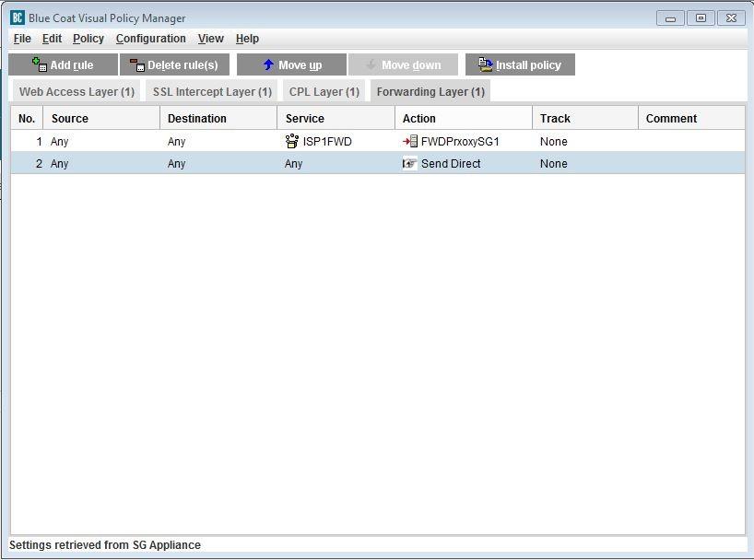The image size is (754, 560).
Task: Open the View menu
Action: pyautogui.click(x=210, y=39)
